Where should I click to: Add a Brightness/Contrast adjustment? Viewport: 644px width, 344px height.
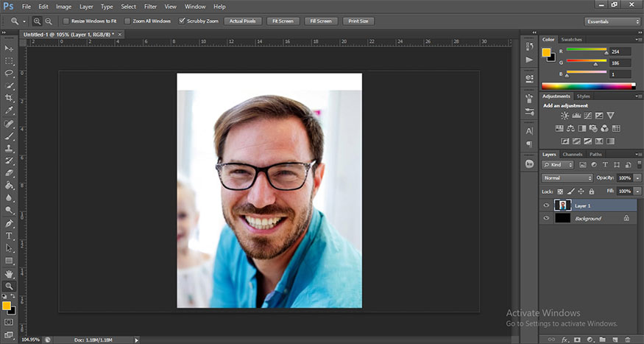coord(565,116)
